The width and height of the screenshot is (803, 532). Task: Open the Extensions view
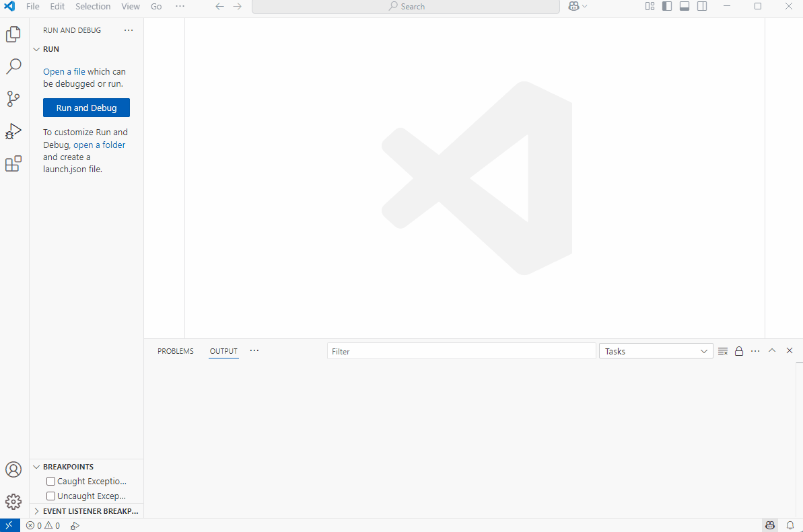point(14,163)
